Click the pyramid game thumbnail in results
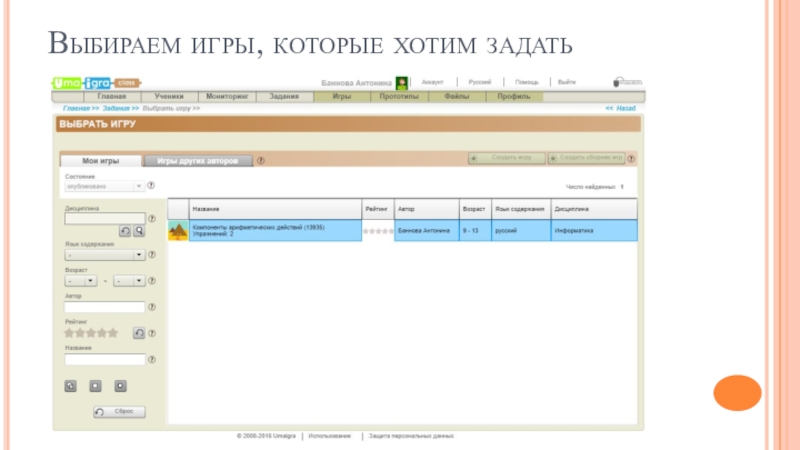800x450 pixels. [178, 230]
